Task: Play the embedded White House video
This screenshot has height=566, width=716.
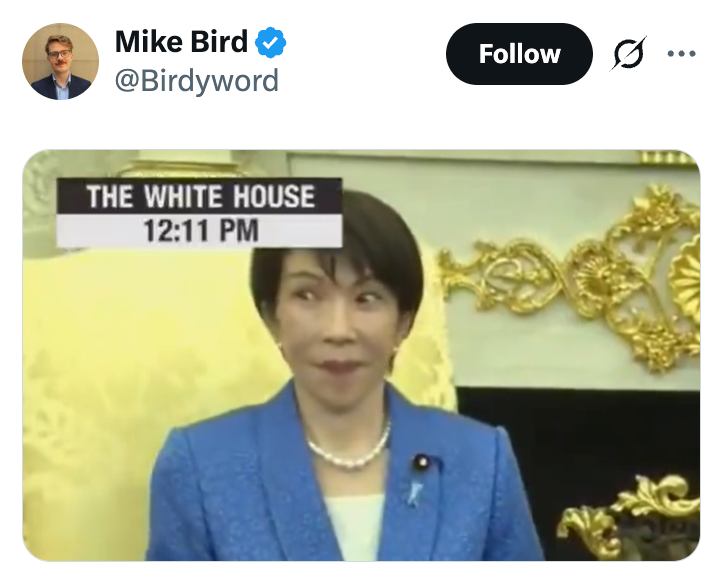Action: [x=361, y=355]
